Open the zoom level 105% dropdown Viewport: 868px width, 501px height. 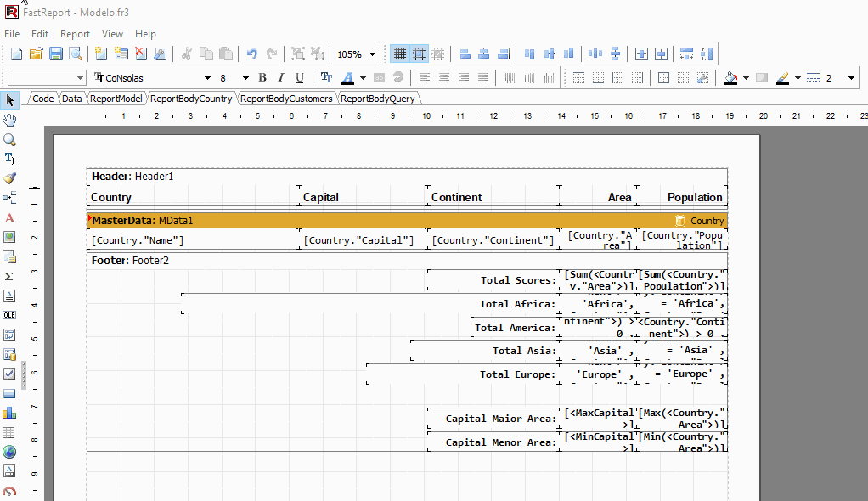[373, 54]
